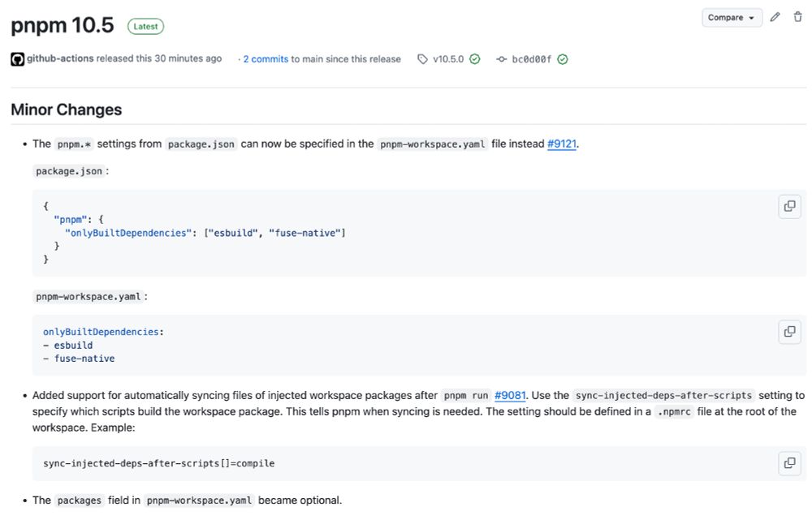Click the github-actions avatar icon

point(17,59)
